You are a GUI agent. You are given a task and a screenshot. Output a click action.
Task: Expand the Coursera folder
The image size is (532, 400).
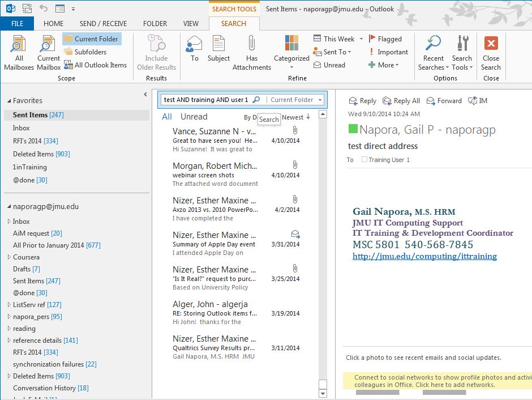[x=9, y=257]
